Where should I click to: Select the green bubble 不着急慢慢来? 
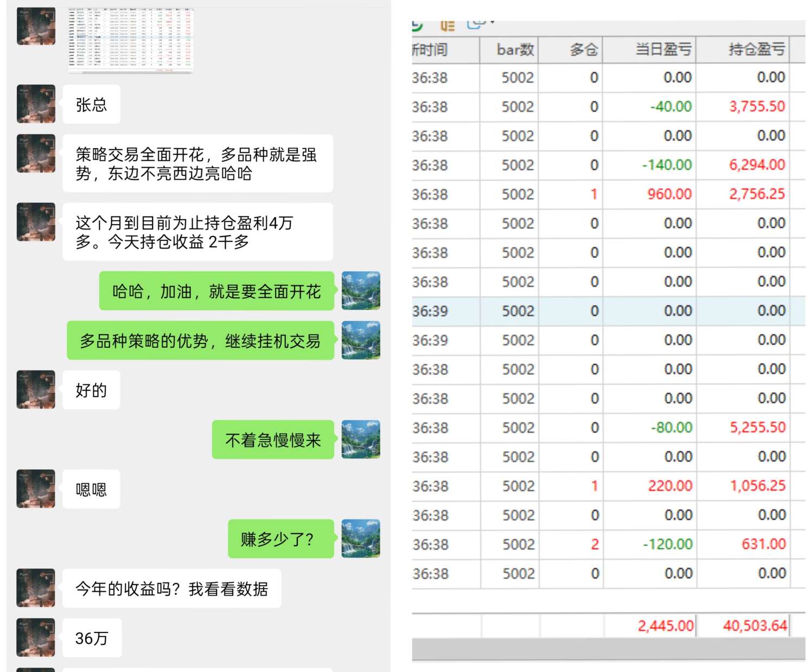pos(273,439)
